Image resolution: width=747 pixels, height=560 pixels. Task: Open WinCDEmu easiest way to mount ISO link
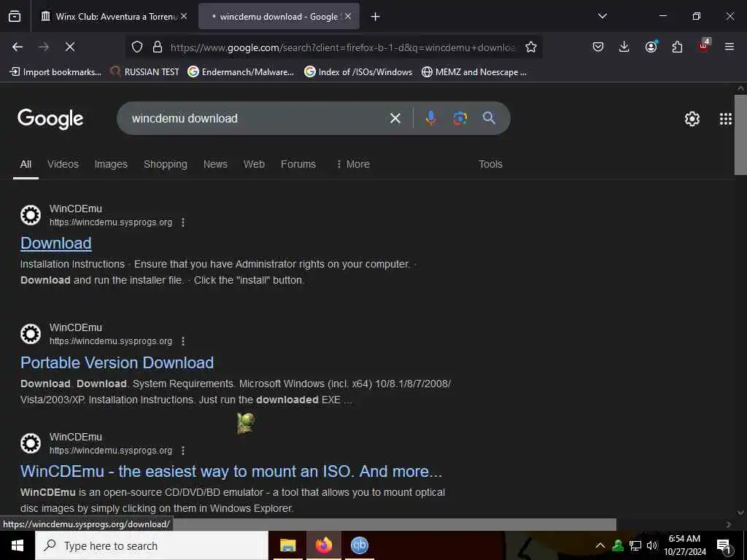point(231,472)
